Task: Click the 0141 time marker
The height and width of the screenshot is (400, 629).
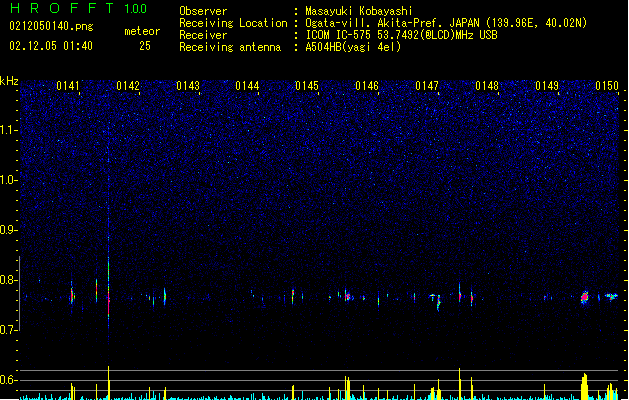Action: click(x=68, y=86)
